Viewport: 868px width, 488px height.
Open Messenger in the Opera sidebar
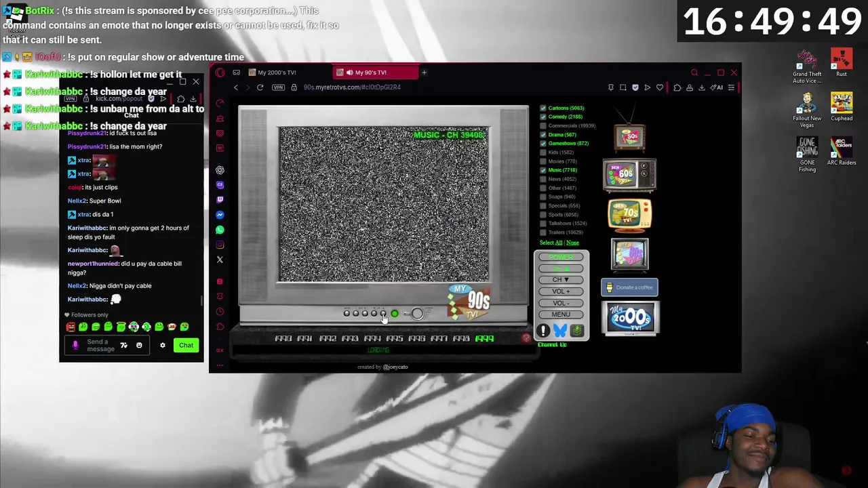pyautogui.click(x=220, y=215)
